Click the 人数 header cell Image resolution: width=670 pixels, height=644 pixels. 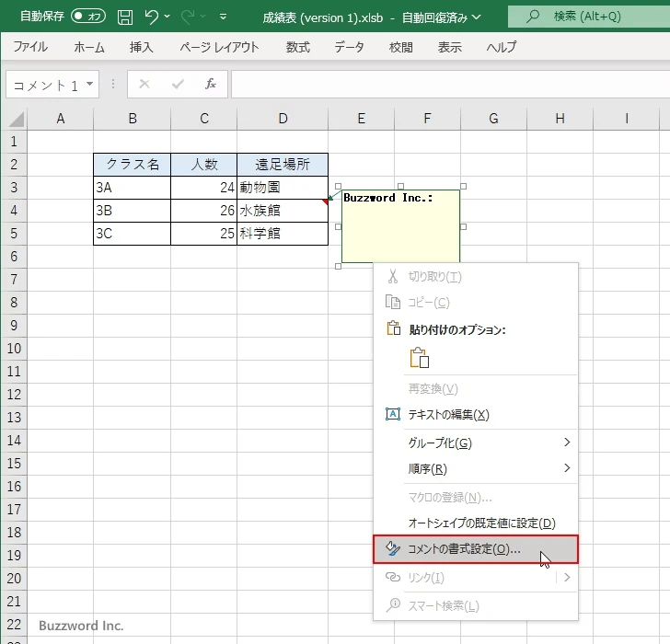(x=203, y=165)
